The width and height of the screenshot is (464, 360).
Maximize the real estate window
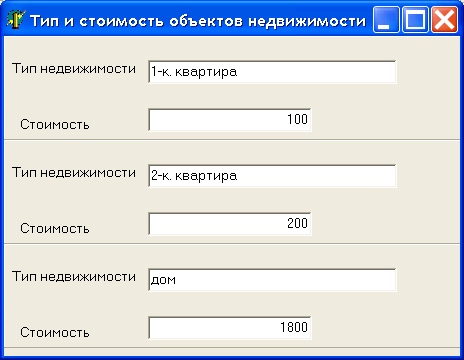click(415, 20)
